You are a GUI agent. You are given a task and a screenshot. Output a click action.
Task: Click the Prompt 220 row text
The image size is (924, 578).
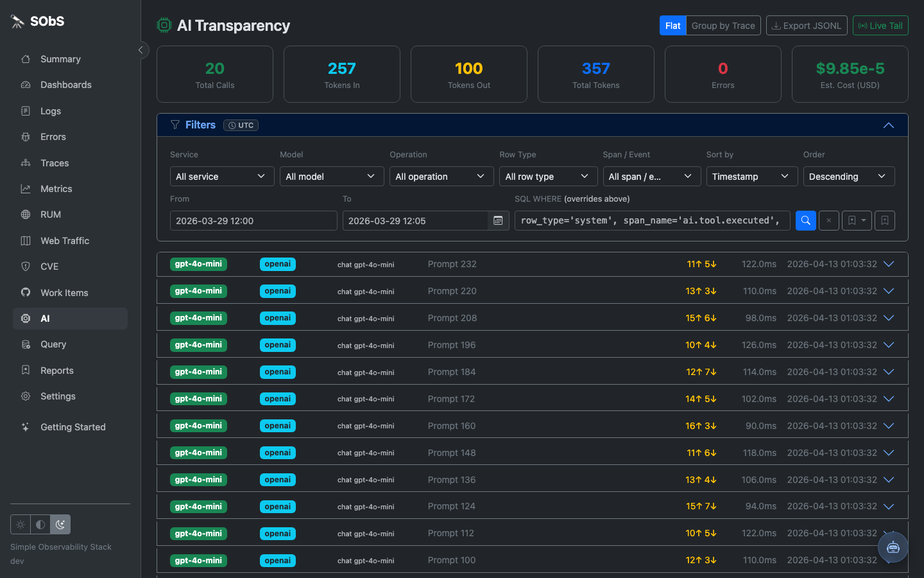tap(452, 291)
